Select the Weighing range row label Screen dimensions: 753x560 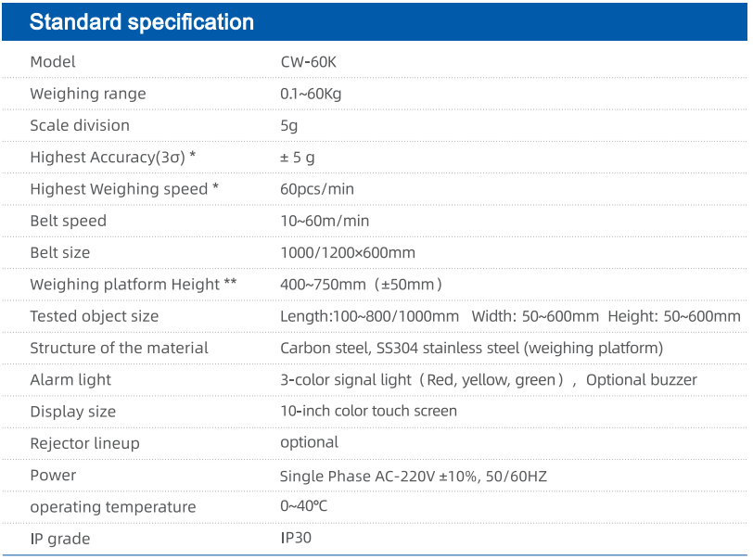click(88, 94)
